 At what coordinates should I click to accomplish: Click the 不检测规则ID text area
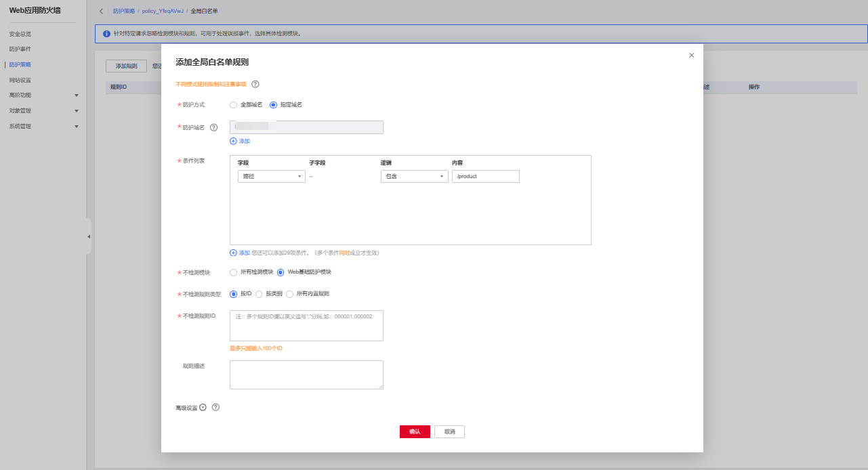pos(306,326)
